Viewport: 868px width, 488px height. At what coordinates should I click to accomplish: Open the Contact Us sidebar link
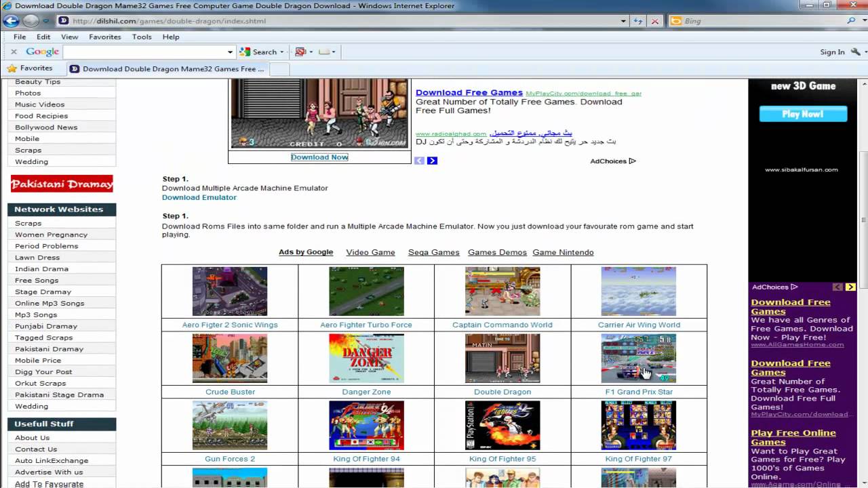click(36, 449)
